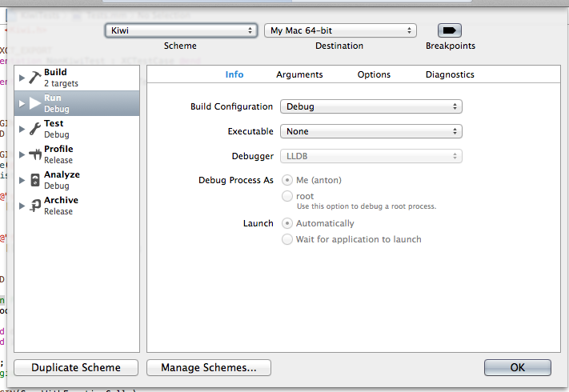Select the root radio button
The height and width of the screenshot is (392, 569).
(x=287, y=196)
